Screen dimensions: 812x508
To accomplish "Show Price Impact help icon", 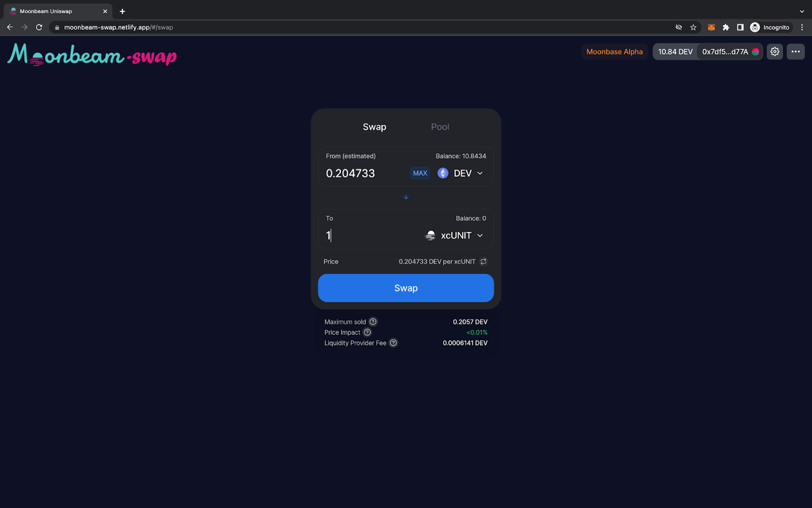I will tap(367, 332).
